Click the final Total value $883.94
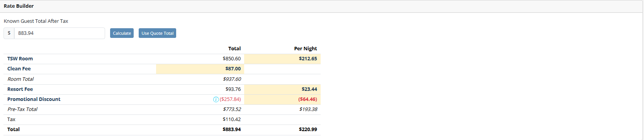Image resolution: width=644 pixels, height=140 pixels. tap(232, 130)
